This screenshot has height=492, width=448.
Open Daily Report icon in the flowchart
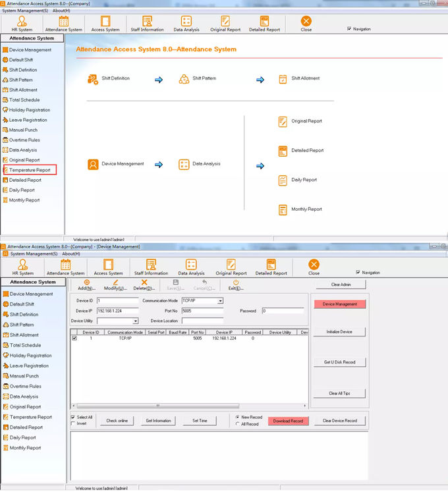pyautogui.click(x=283, y=180)
